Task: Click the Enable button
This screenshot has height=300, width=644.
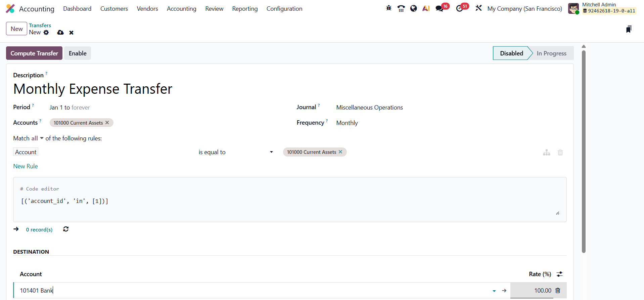Action: pyautogui.click(x=78, y=53)
